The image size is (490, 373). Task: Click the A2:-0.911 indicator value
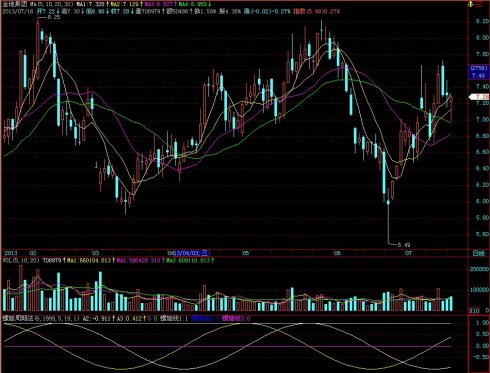96,319
